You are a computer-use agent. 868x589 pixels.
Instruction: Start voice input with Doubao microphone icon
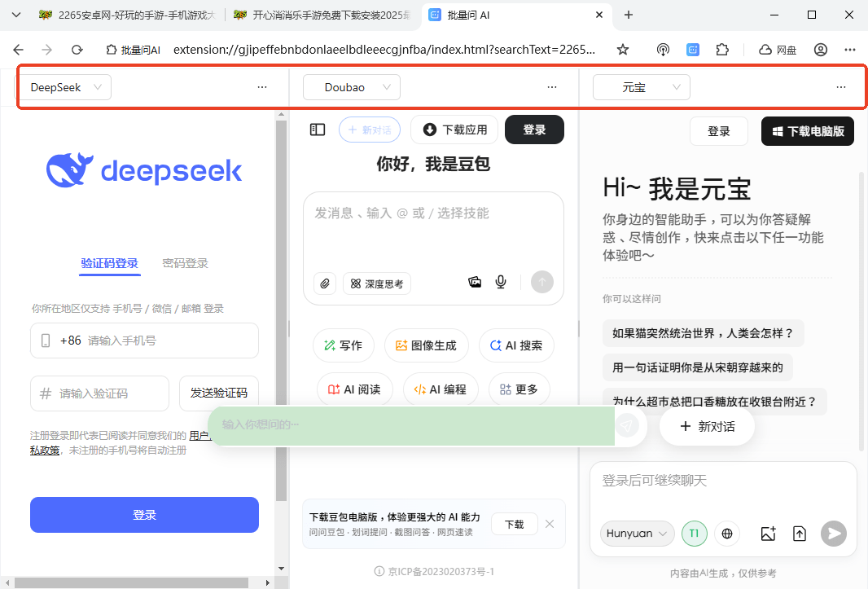coord(500,282)
